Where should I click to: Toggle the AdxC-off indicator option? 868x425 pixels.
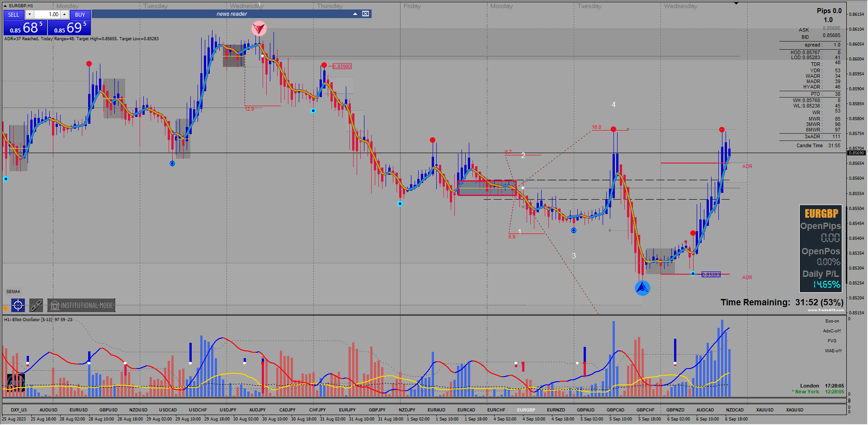coord(832,331)
